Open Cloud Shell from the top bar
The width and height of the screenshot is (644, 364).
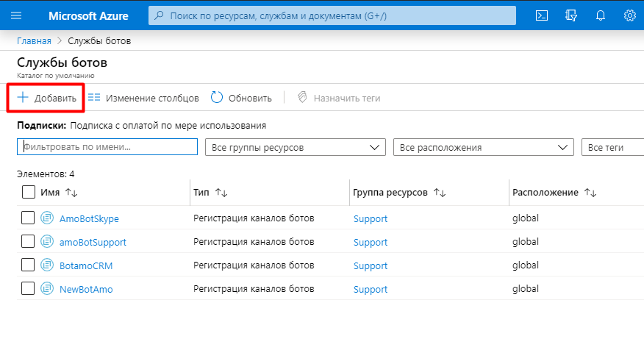[x=542, y=15]
